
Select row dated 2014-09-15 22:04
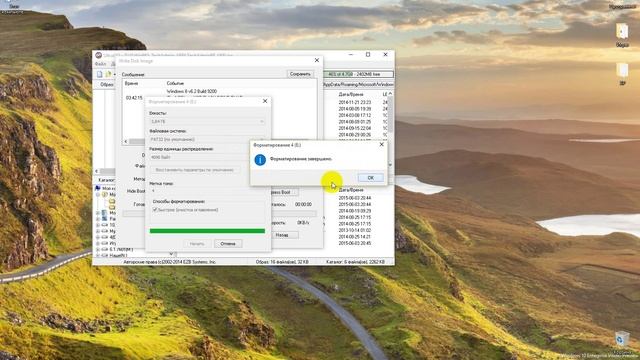pyautogui.click(x=354, y=128)
